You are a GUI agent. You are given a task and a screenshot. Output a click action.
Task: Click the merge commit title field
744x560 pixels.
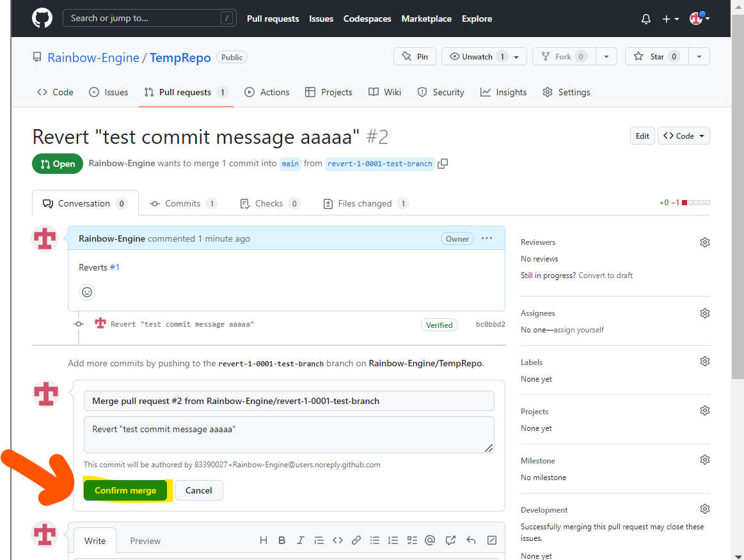click(289, 401)
